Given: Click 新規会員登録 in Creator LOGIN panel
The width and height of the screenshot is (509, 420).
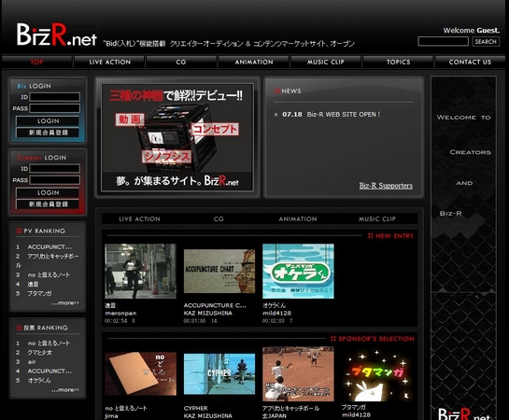Looking at the screenshot, I should [x=48, y=204].
